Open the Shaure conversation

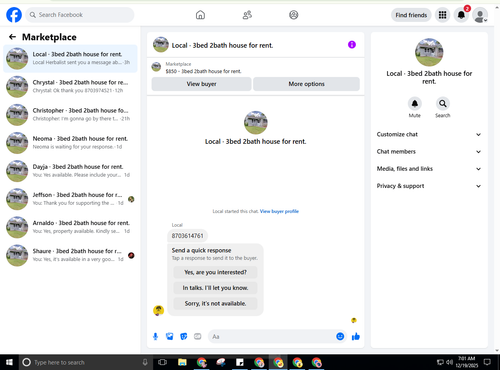pos(70,255)
